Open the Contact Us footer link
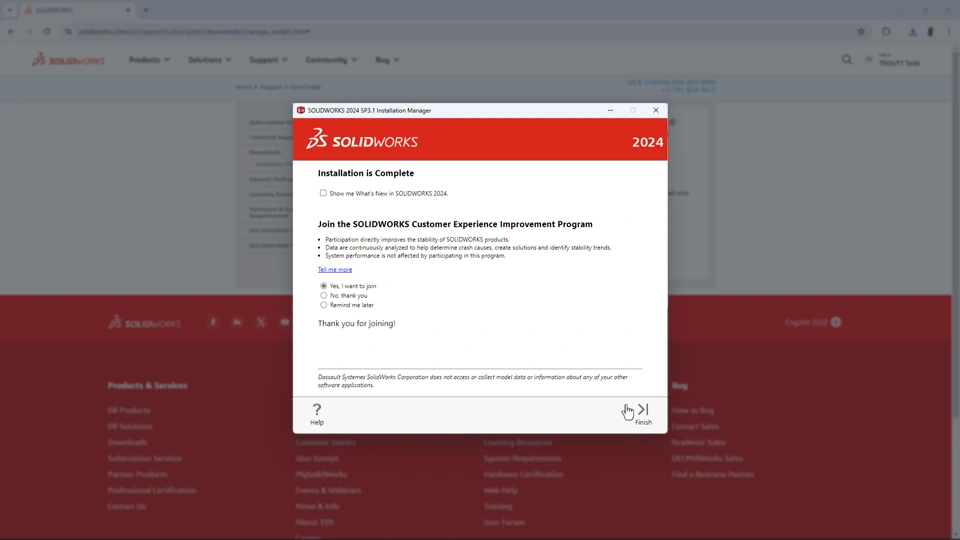 (127, 506)
